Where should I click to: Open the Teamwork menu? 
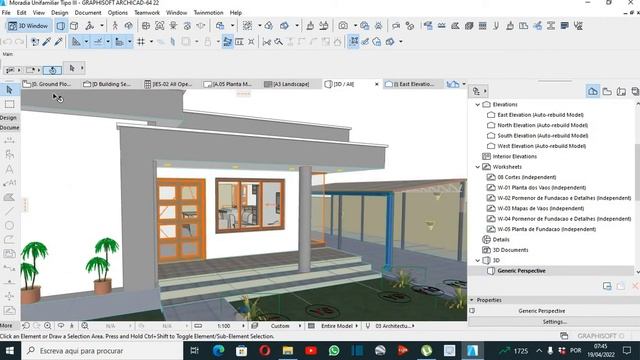tap(147, 13)
